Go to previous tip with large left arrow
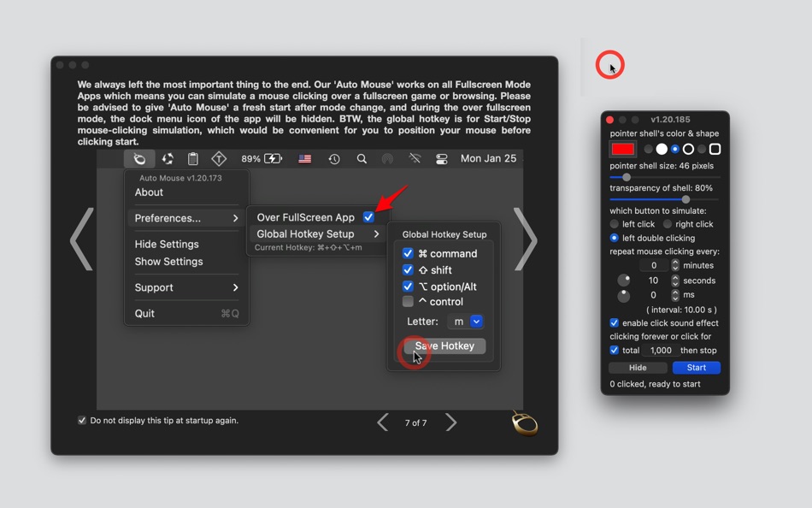 tap(82, 239)
